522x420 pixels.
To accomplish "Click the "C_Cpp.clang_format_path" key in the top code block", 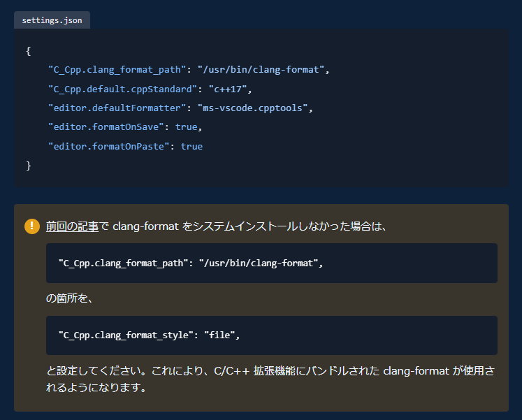I will point(117,70).
